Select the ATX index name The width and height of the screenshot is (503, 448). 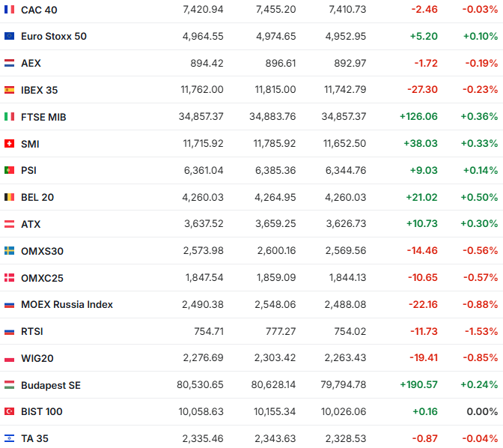click(x=31, y=224)
